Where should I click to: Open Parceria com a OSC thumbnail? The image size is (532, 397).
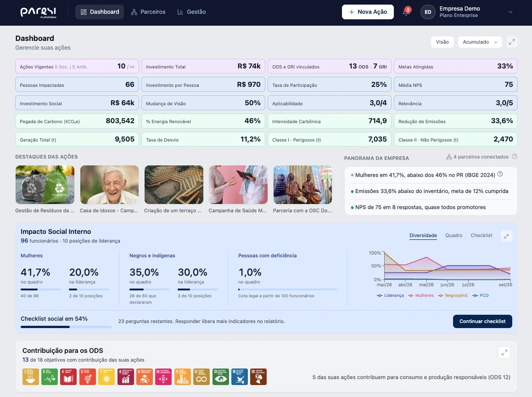pyautogui.click(x=302, y=185)
